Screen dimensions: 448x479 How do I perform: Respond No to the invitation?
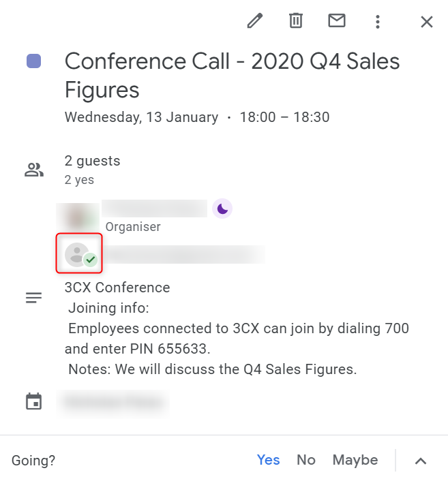coord(305,460)
